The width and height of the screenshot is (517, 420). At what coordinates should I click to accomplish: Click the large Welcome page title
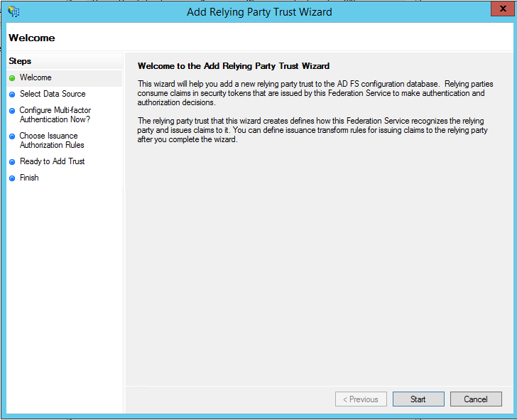(x=32, y=38)
